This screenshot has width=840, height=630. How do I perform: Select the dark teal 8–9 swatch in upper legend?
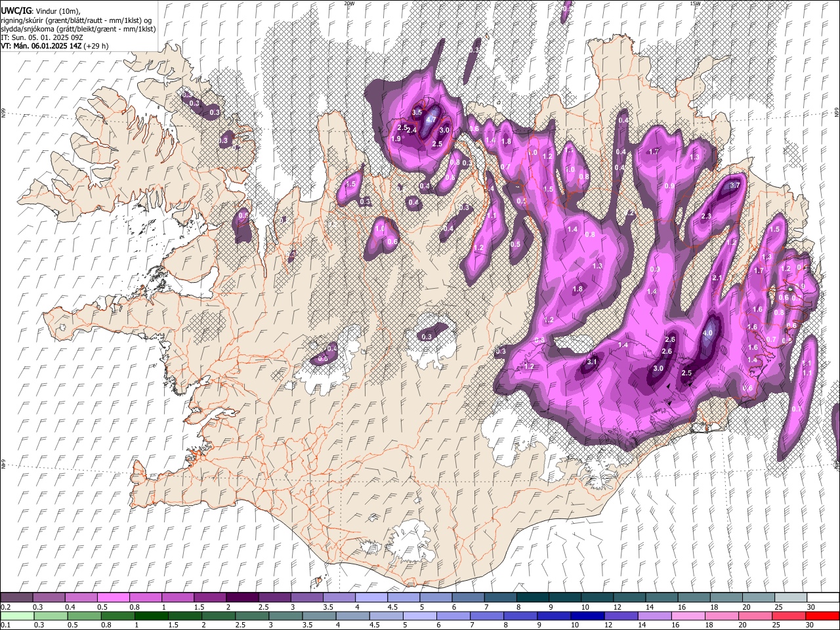coord(533,598)
